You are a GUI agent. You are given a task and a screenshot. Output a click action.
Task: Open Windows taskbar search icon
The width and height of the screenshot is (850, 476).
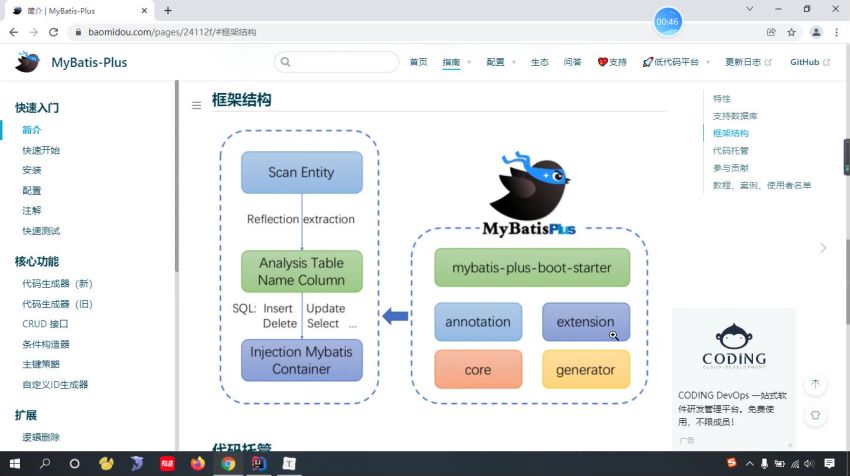(x=45, y=464)
